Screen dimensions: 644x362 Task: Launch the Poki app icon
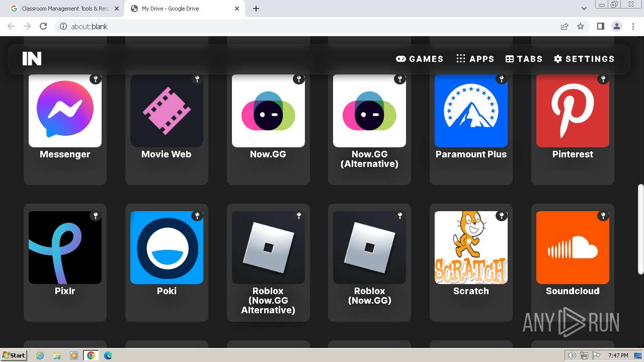pos(167,247)
